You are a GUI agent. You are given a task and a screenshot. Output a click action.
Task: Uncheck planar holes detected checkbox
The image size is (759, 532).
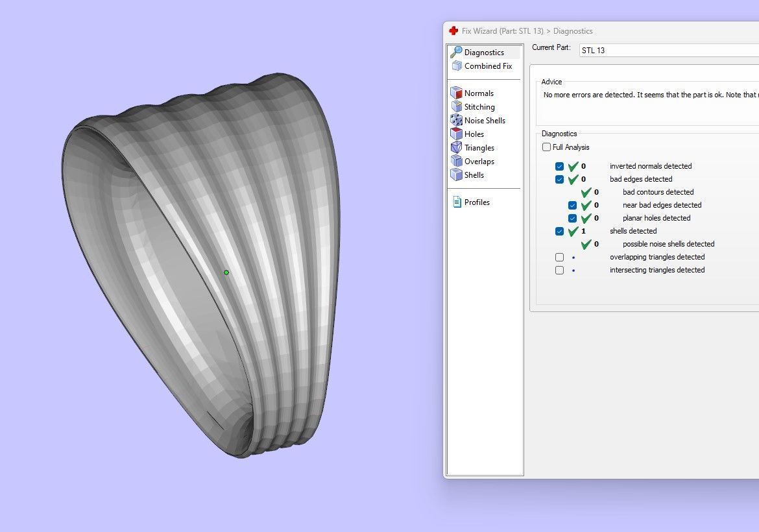click(573, 219)
